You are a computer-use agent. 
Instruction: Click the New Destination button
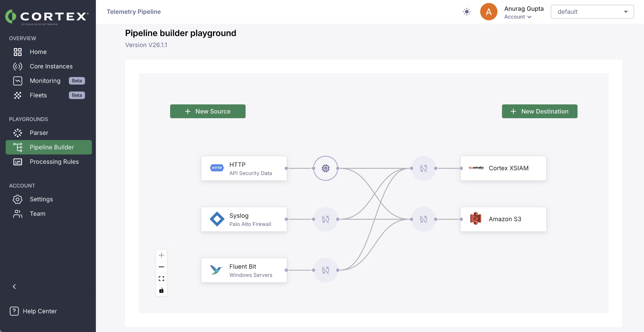539,111
